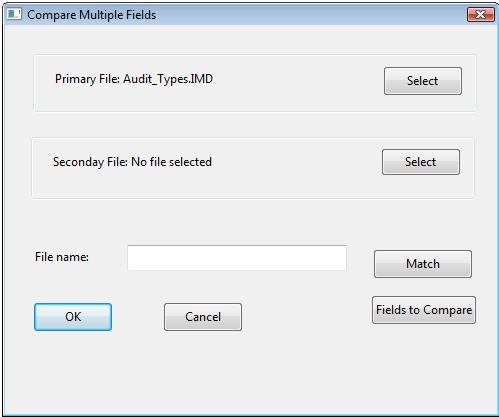Choose a primary file with its Select button
The width and height of the screenshot is (499, 417).
click(x=423, y=81)
